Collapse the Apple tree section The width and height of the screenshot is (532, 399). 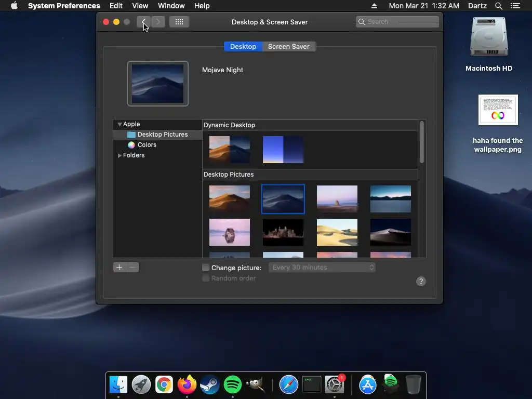click(x=119, y=124)
